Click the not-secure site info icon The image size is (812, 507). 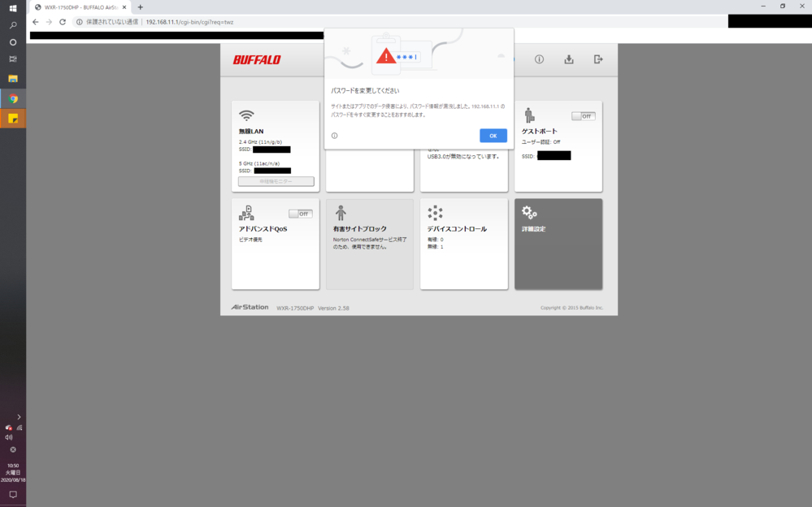tap(79, 22)
